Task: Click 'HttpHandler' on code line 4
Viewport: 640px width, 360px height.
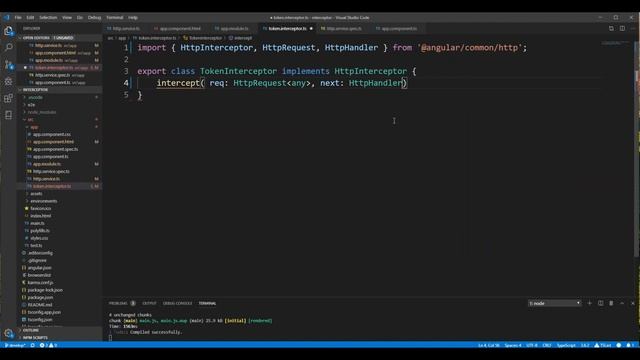Action: click(376, 83)
